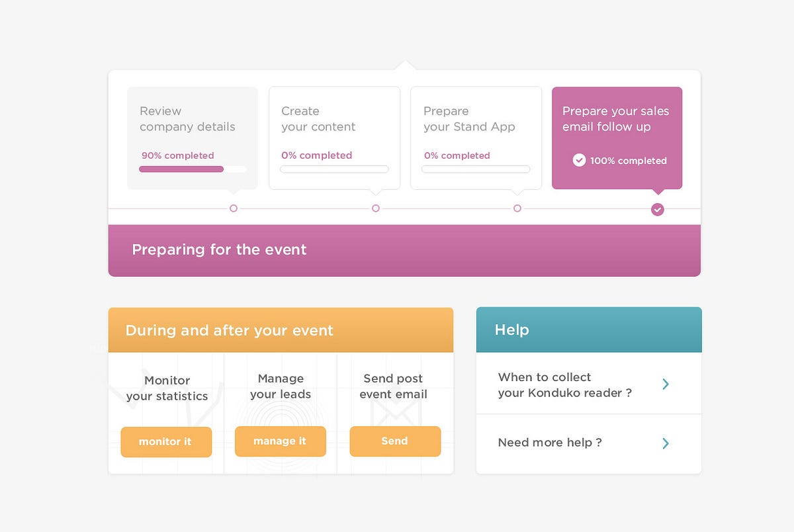The width and height of the screenshot is (794, 532).
Task: Expand When to collect your Konduko reader chevron
Action: (x=666, y=384)
